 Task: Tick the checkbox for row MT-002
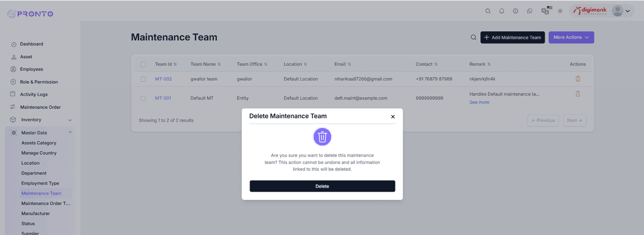click(x=143, y=79)
